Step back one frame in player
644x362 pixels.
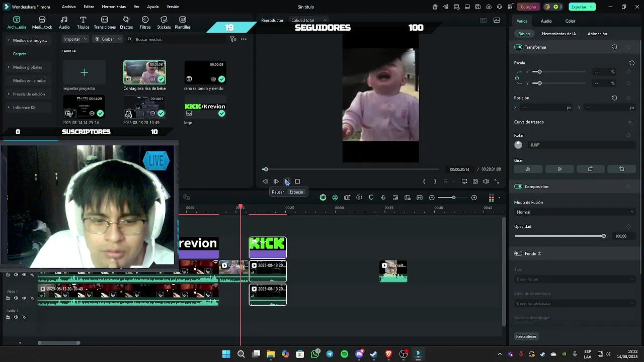click(265, 182)
